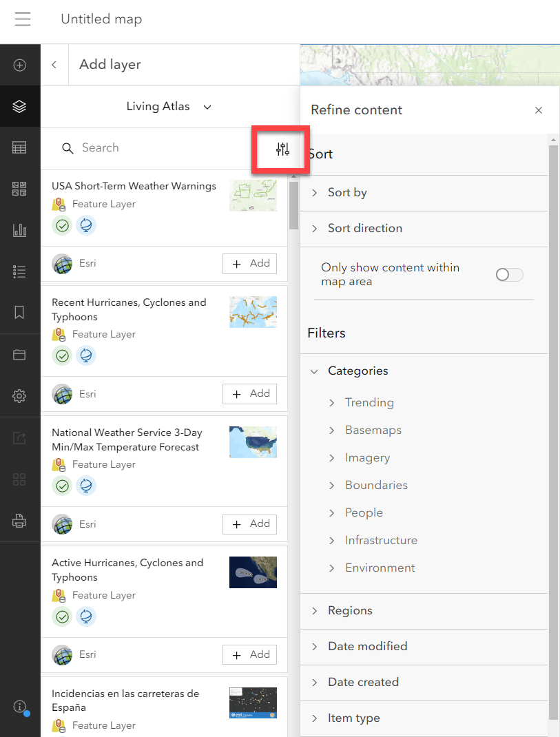Open the Tables icon in sidebar
560x737 pixels.
[19, 147]
